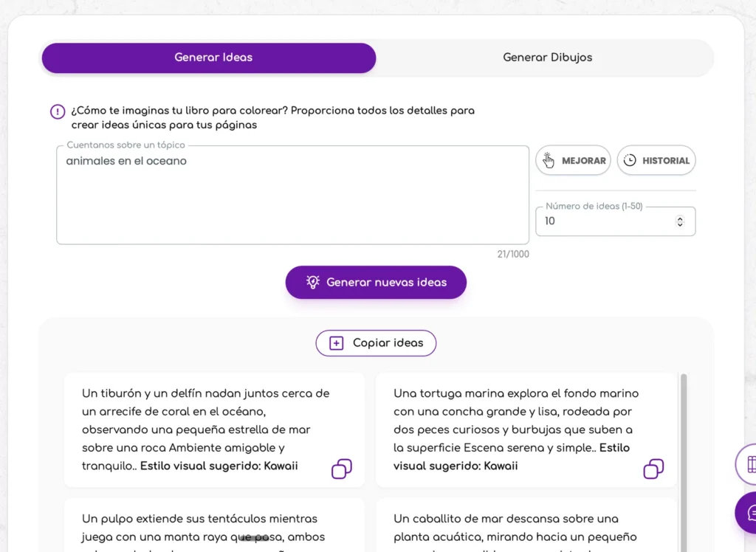Viewport: 756px width, 552px height.
Task: Click the hand-click icon inside the MEJORAR button
Action: [x=549, y=160]
